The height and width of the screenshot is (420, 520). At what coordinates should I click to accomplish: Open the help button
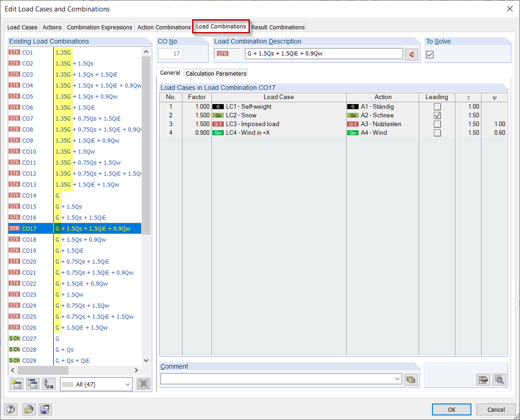(x=11, y=409)
